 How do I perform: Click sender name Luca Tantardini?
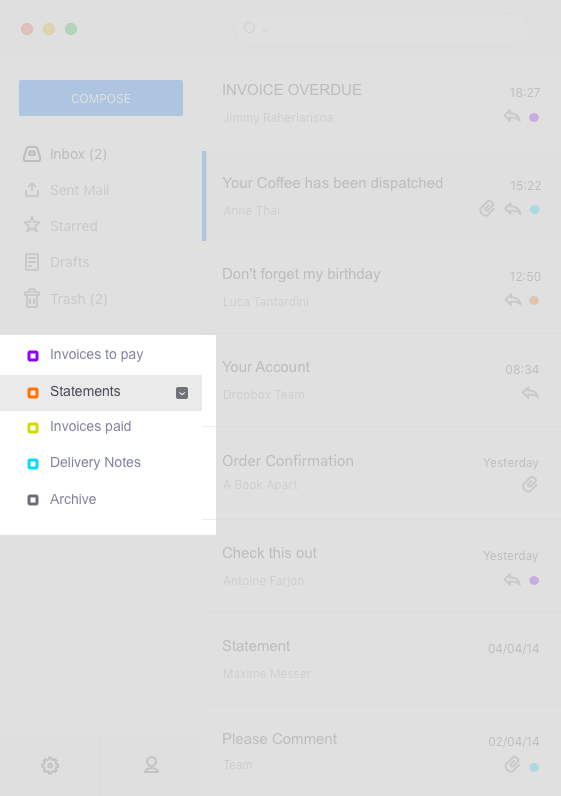266,302
